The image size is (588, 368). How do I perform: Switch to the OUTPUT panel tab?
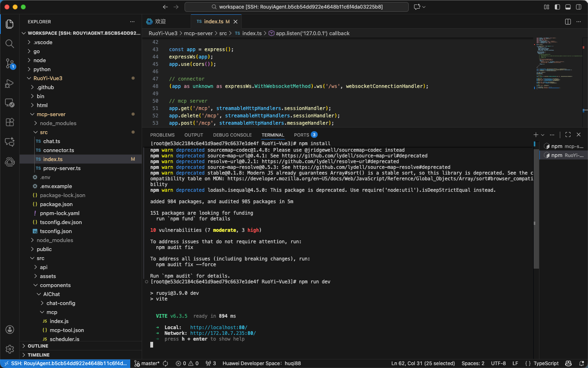[x=194, y=135]
